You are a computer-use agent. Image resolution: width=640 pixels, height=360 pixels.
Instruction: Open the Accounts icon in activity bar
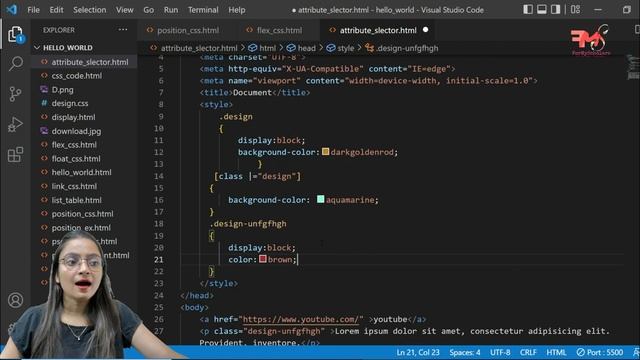click(x=16, y=300)
